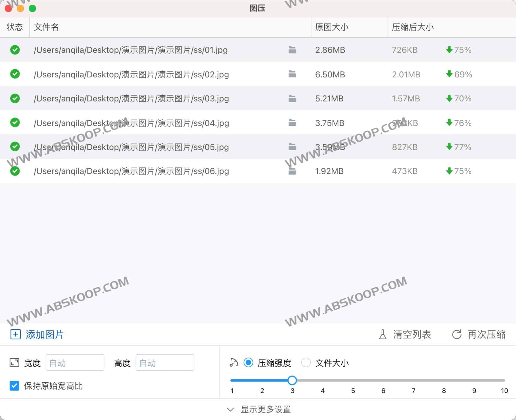
Task: Click the green check icon beside 05.jpg
Action: [x=15, y=147]
